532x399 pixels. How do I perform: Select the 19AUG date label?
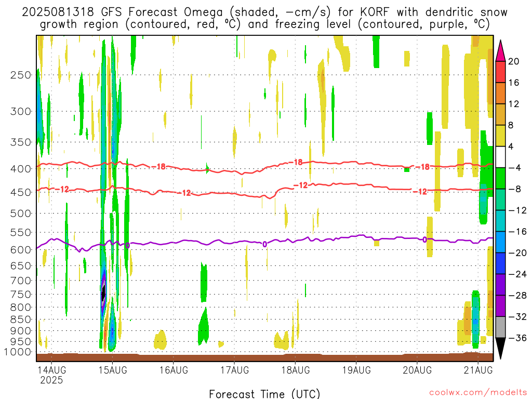pos(356,370)
